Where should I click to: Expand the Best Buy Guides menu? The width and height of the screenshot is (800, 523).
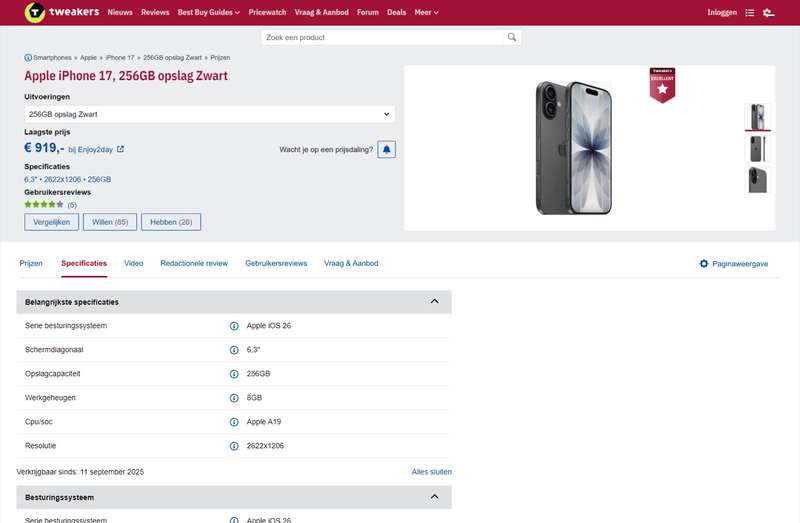tap(209, 12)
